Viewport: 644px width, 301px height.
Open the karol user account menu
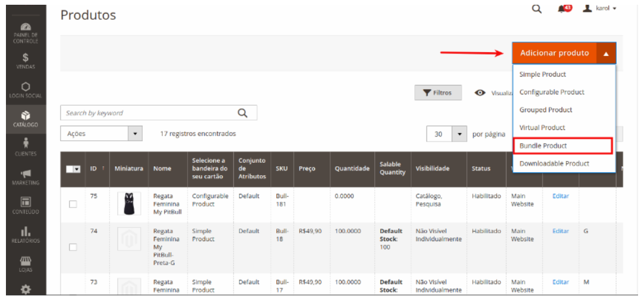599,8
